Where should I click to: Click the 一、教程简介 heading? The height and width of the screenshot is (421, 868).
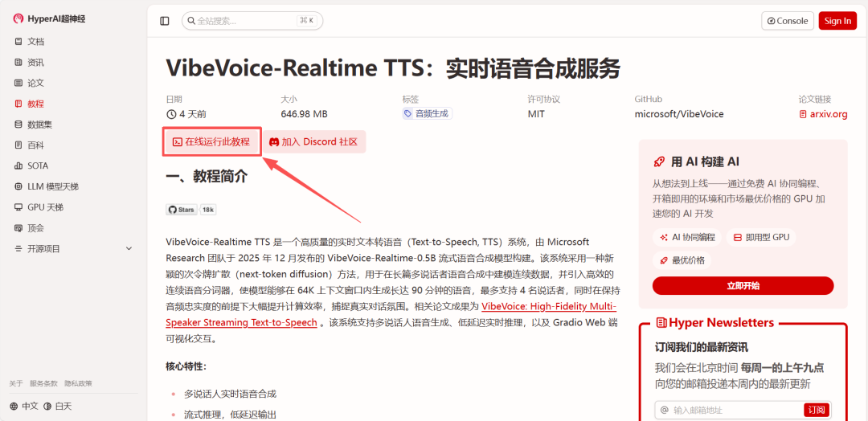[x=207, y=177]
